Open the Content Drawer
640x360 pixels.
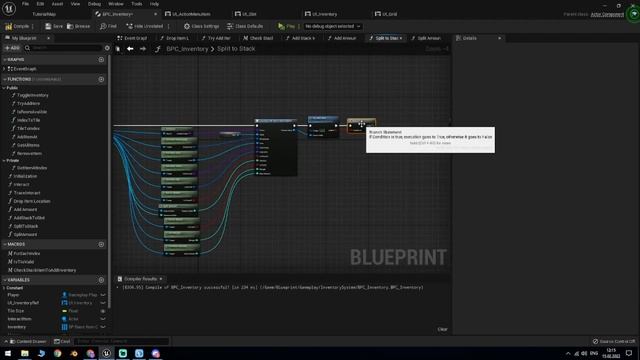[x=28, y=341]
